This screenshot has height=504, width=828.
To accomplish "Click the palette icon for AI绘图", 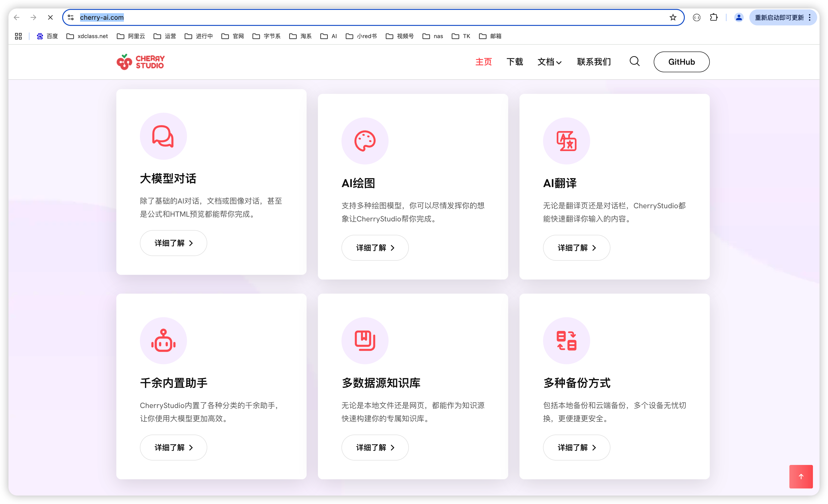I will pyautogui.click(x=365, y=141).
